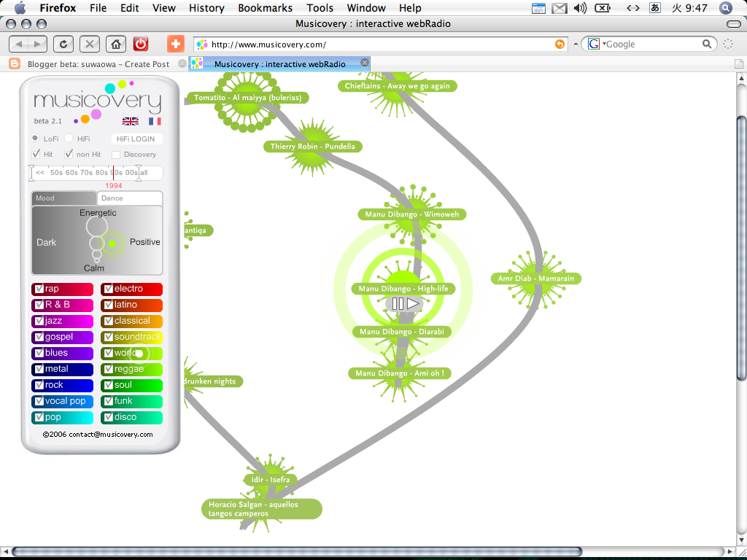Image resolution: width=747 pixels, height=560 pixels.
Task: Select song Idir - Isefra
Action: pyautogui.click(x=271, y=480)
